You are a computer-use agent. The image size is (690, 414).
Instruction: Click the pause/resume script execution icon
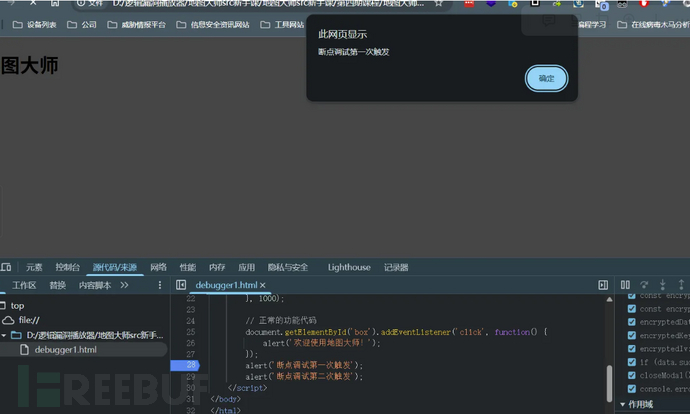pos(626,285)
